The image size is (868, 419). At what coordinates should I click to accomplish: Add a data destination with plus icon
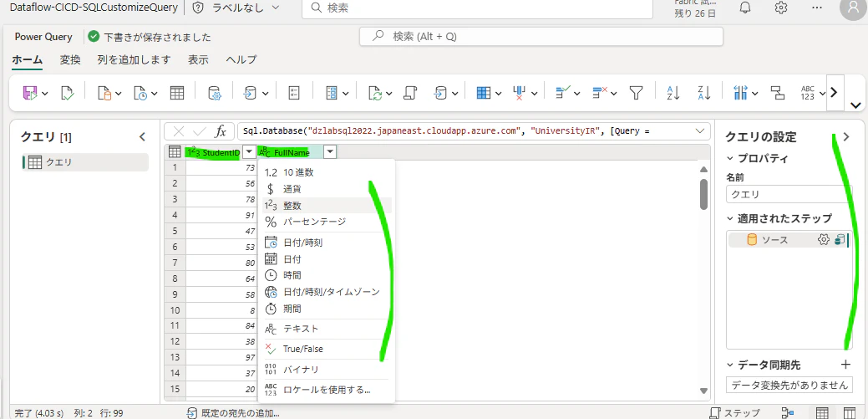[845, 364]
